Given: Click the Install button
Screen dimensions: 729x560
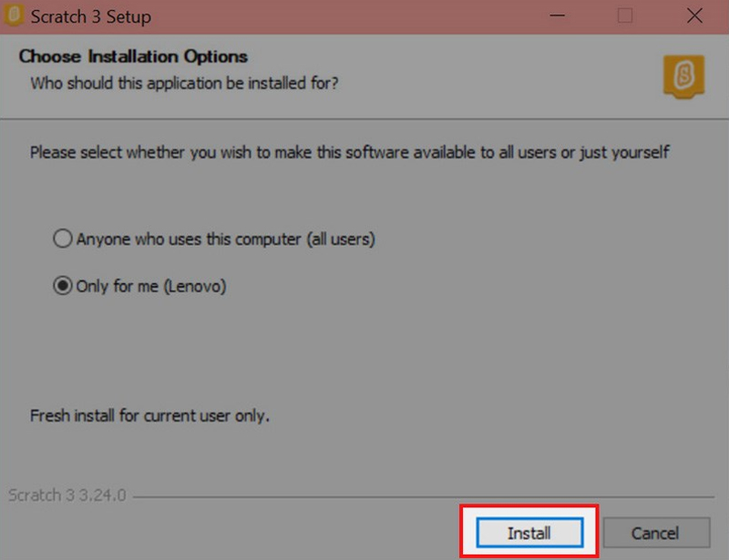Looking at the screenshot, I should point(529,533).
